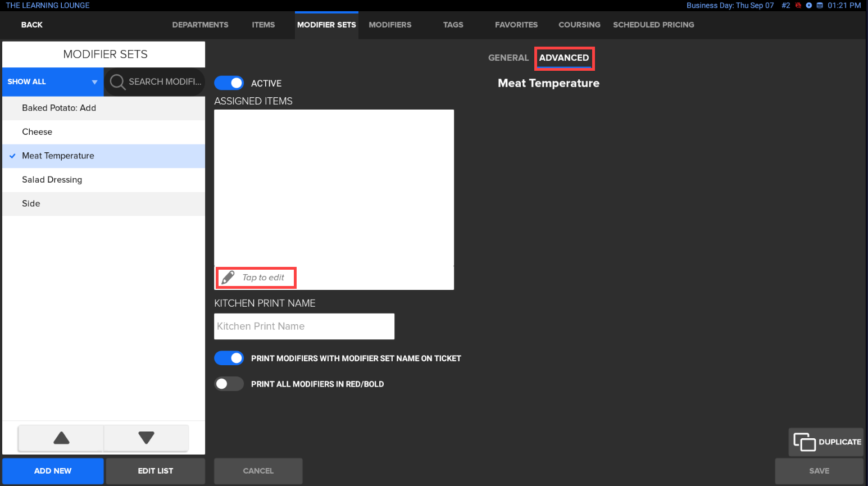Select Side in the modifier sets list

coord(31,204)
